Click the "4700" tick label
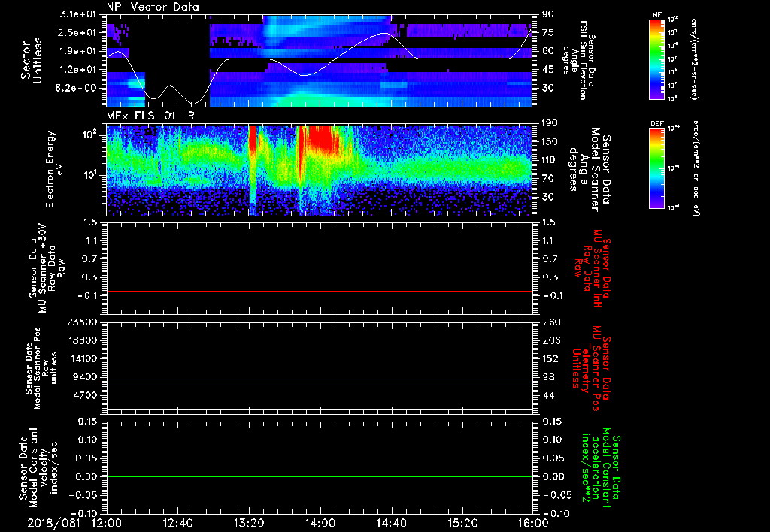Viewport: 770px width, 532px height. click(x=86, y=395)
